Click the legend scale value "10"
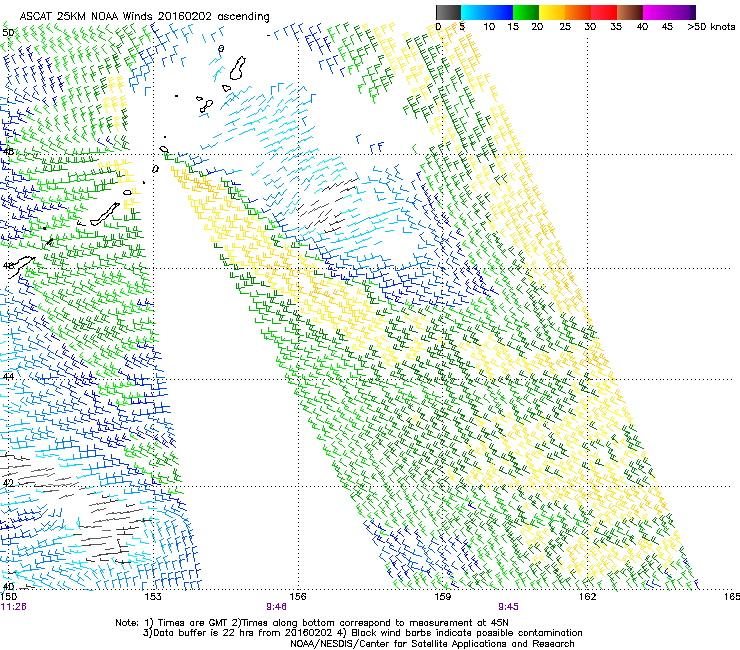 pos(489,27)
